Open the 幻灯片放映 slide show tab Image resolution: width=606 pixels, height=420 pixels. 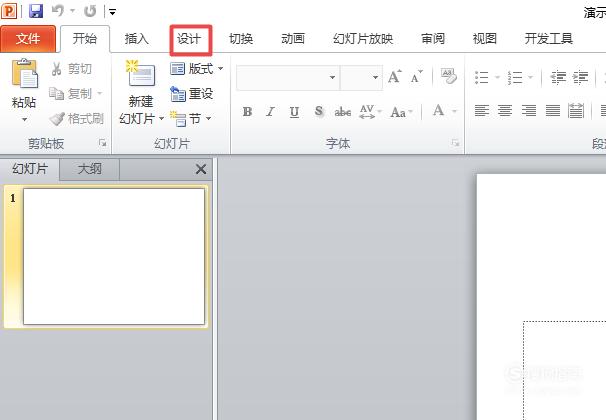pyautogui.click(x=363, y=39)
